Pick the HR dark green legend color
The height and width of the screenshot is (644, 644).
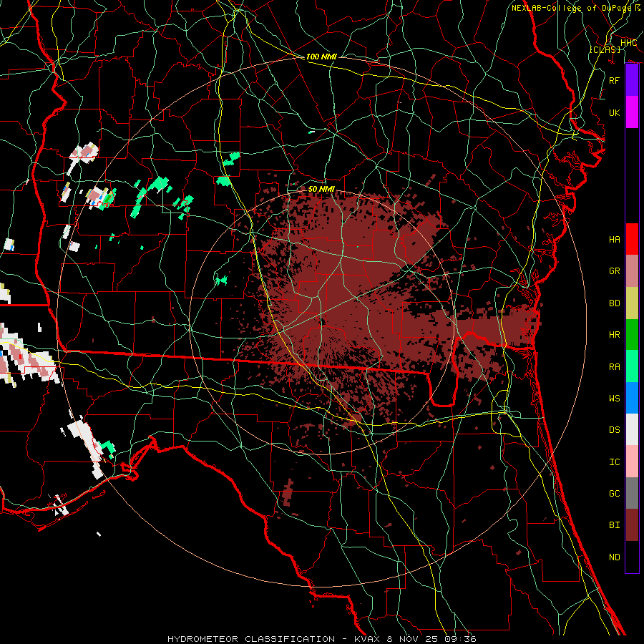click(x=632, y=334)
